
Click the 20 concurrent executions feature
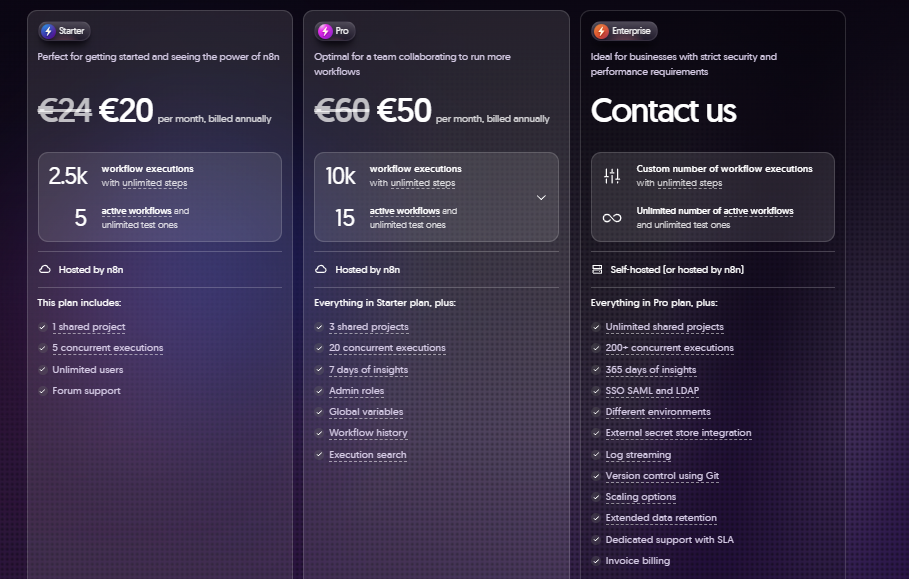387,348
